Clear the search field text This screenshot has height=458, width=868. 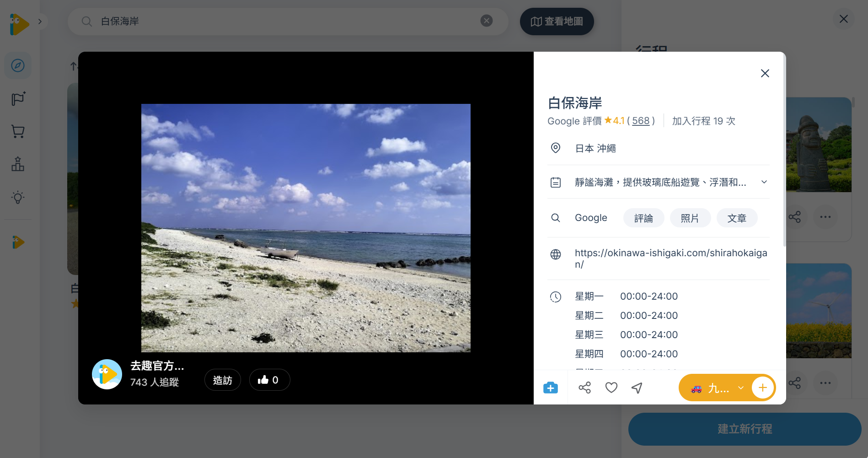(x=487, y=21)
